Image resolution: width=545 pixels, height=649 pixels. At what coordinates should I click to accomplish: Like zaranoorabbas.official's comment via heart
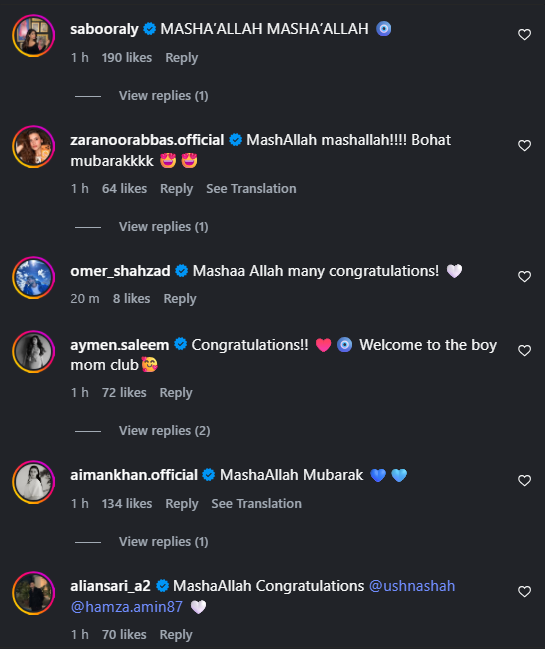pos(524,145)
